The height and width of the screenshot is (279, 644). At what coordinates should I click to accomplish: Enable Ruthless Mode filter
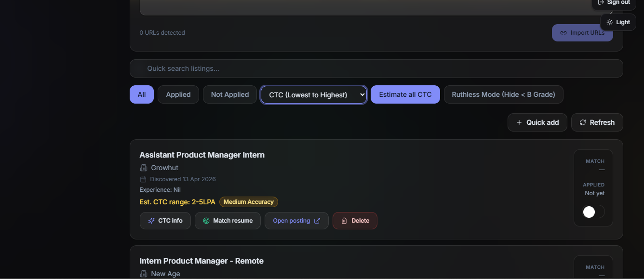click(503, 94)
